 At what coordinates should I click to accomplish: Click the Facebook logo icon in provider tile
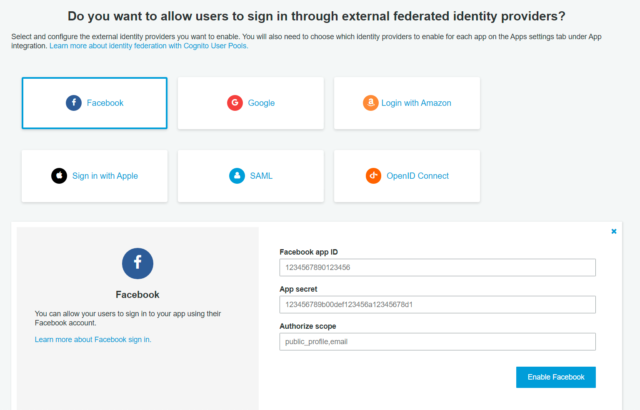[x=74, y=103]
